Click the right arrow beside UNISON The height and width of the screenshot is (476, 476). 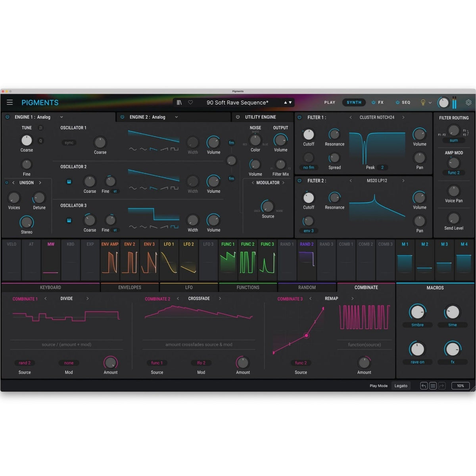click(x=40, y=183)
